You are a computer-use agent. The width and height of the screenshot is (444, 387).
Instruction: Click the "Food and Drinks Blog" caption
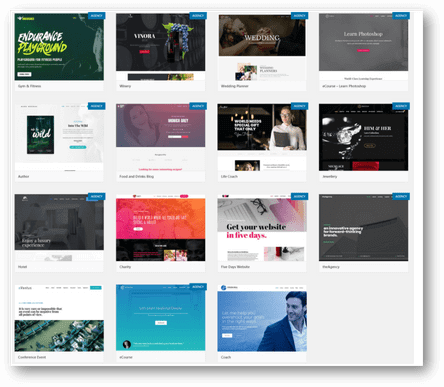click(x=136, y=176)
